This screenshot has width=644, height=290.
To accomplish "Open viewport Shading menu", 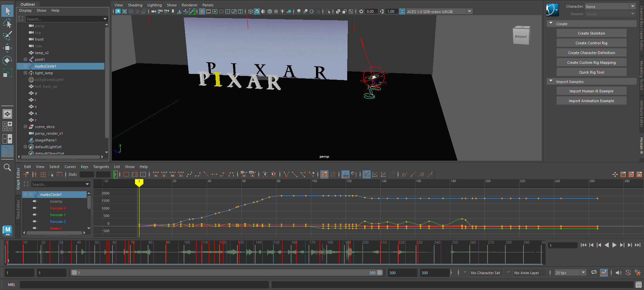I will 135,5.
